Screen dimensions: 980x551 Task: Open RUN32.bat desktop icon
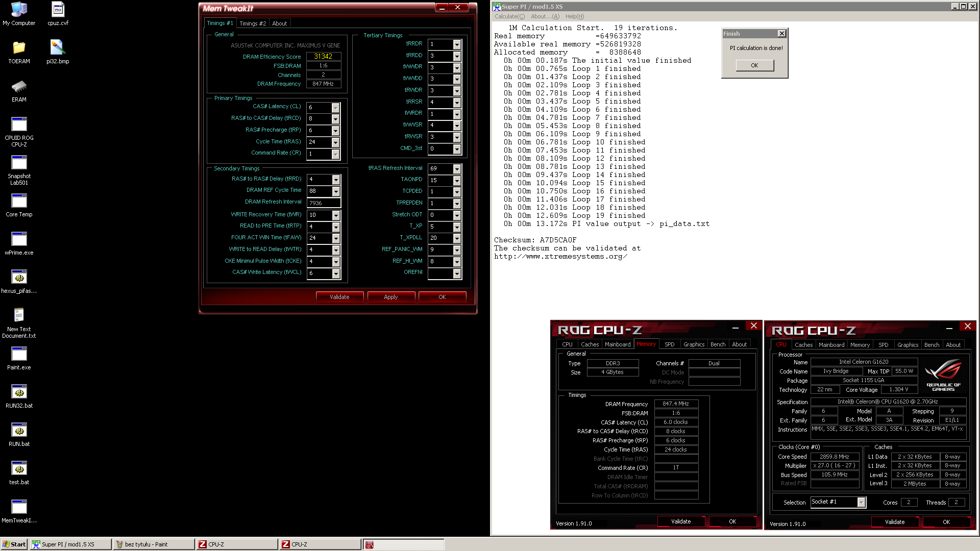tap(19, 396)
